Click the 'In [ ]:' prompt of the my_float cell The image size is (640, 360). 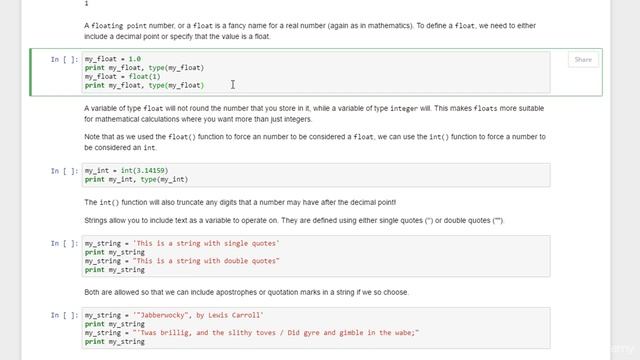pyautogui.click(x=64, y=60)
